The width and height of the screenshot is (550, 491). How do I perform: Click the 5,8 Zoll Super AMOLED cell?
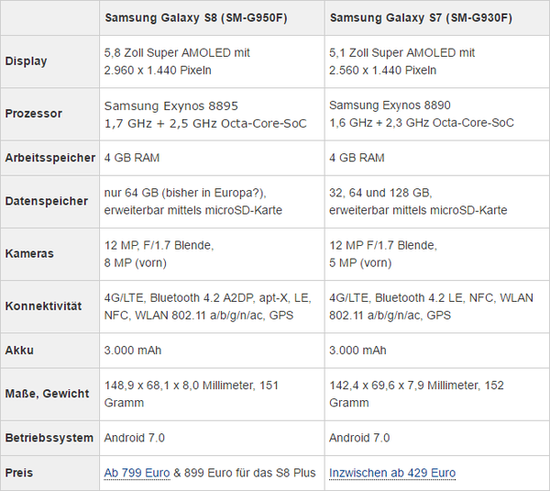click(212, 62)
